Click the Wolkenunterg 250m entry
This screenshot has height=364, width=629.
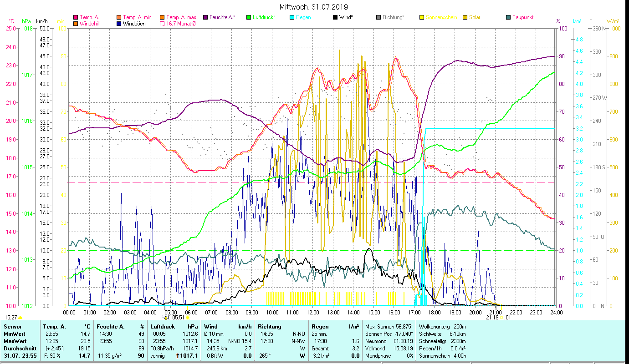(442, 326)
